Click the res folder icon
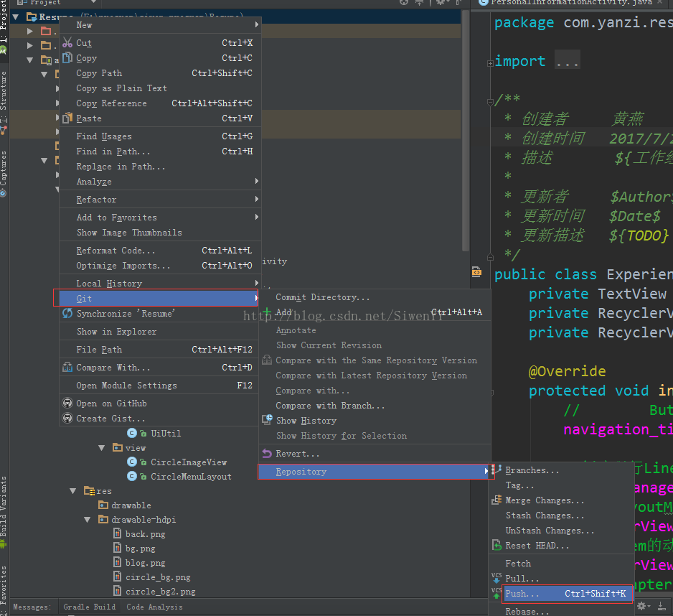Screen dimensions: 673x616 coord(89,490)
